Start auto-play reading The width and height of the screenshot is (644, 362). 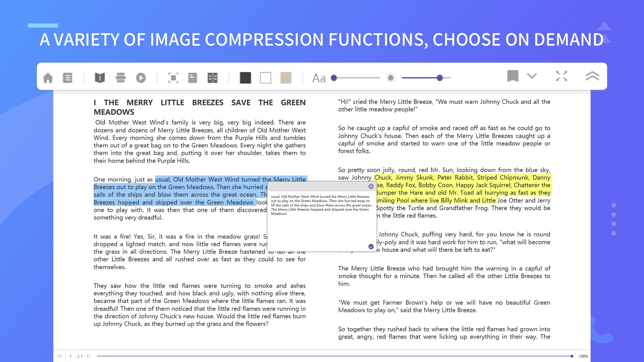tap(141, 78)
